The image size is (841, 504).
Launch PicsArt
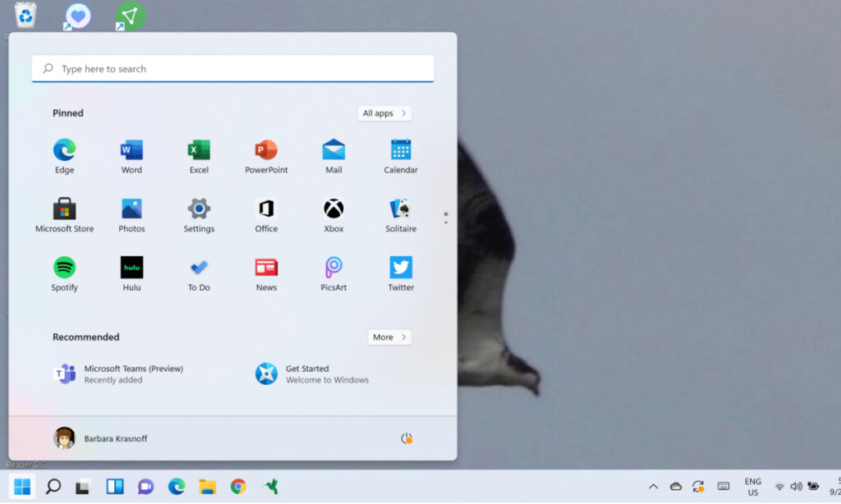click(333, 274)
